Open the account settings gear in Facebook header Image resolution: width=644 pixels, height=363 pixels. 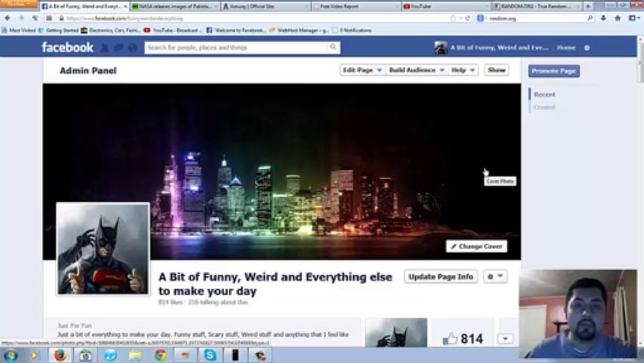coord(587,48)
